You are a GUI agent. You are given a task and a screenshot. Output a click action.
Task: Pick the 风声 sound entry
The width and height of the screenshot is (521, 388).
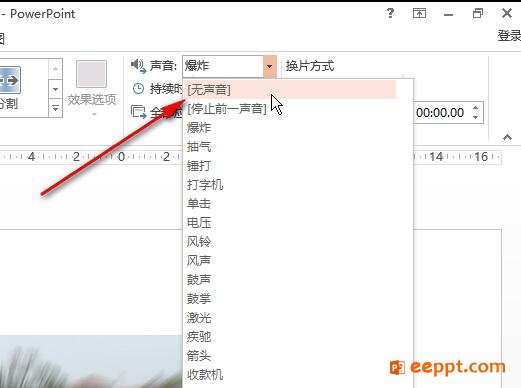click(x=289, y=261)
